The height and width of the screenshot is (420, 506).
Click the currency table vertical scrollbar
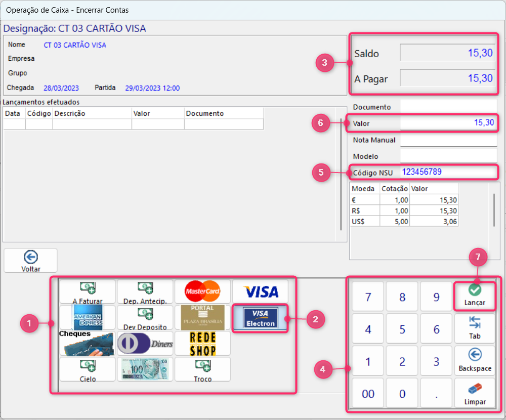coord(494,210)
